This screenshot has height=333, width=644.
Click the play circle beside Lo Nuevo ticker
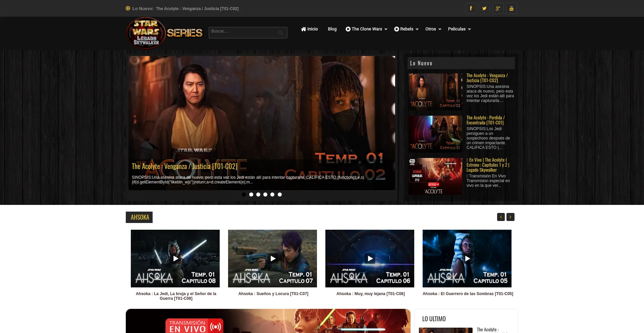pyautogui.click(x=128, y=8)
